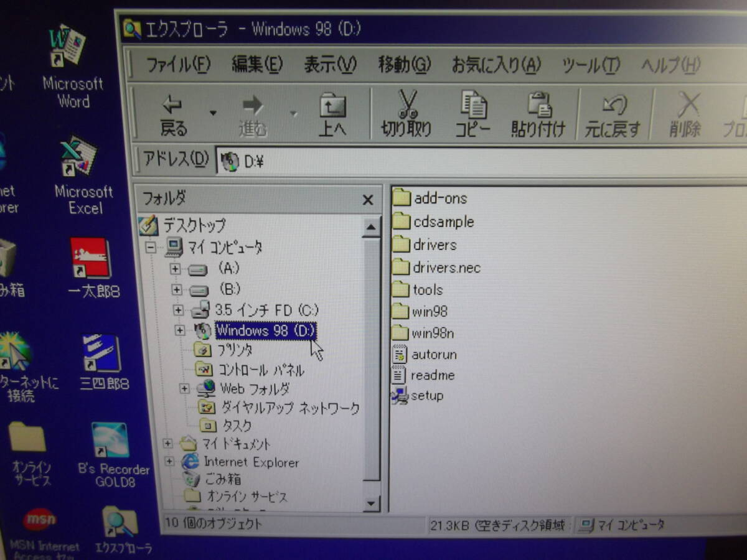This screenshot has height=560, width=747.
Task: Expand the Web フォルダ node
Action: click(184, 388)
